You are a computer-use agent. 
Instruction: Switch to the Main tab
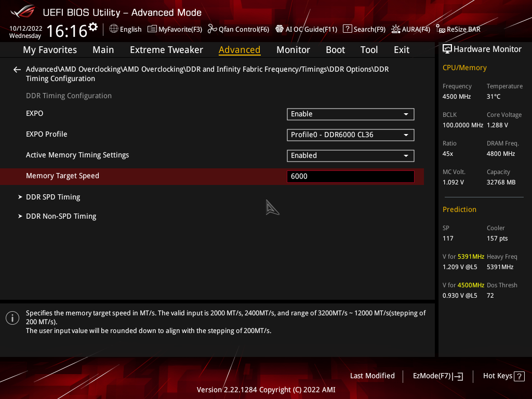pyautogui.click(x=103, y=50)
